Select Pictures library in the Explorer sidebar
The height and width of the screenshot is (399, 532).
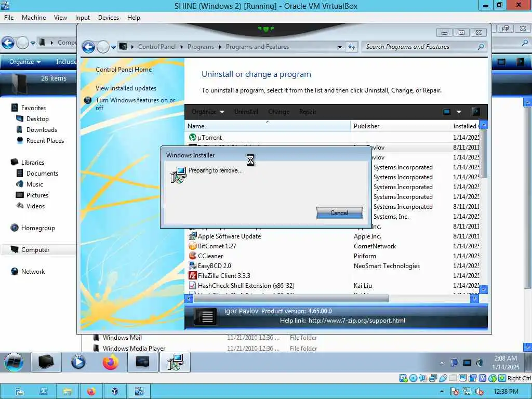tap(37, 195)
